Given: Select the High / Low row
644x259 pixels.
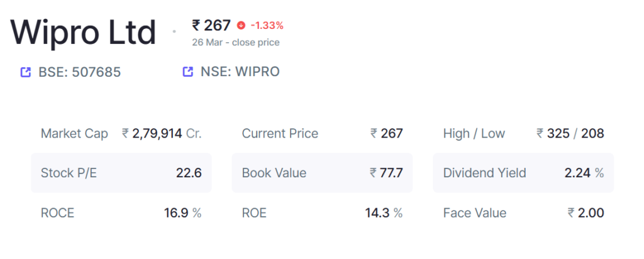Looking at the screenshot, I should pos(524,133).
